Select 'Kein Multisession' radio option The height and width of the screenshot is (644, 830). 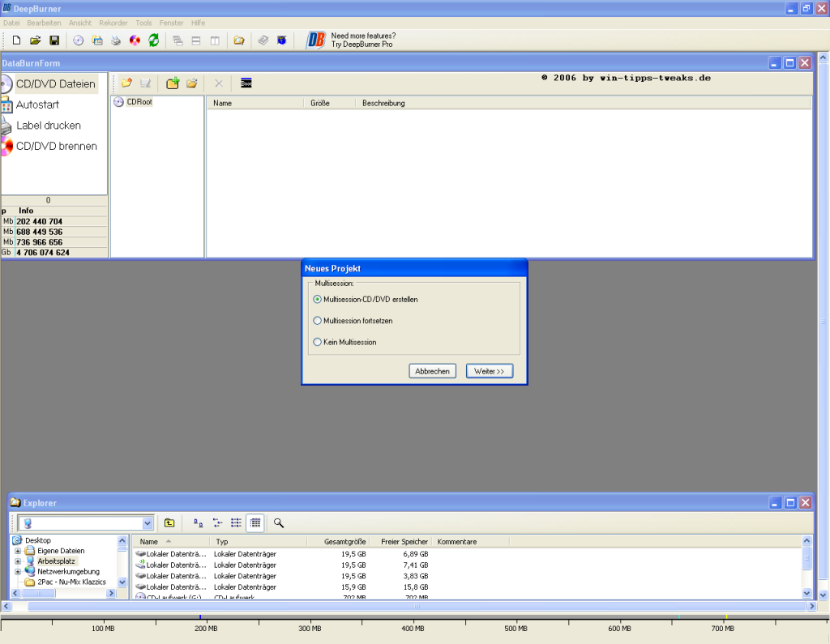tap(317, 342)
